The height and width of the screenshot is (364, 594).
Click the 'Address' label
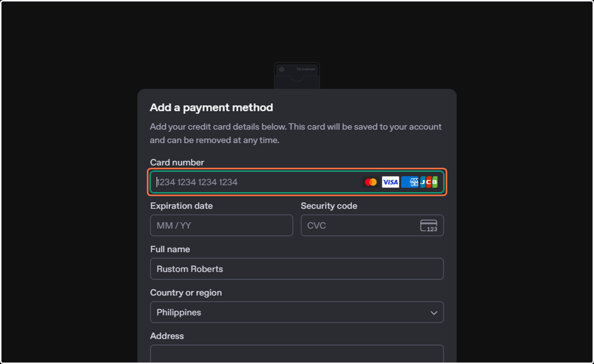coord(167,336)
